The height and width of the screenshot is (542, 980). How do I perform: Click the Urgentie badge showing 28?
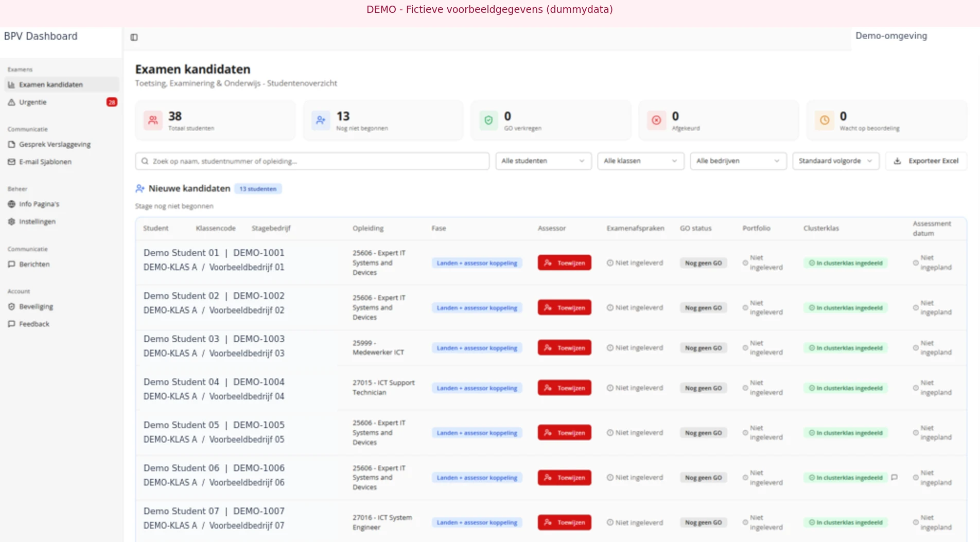112,102
